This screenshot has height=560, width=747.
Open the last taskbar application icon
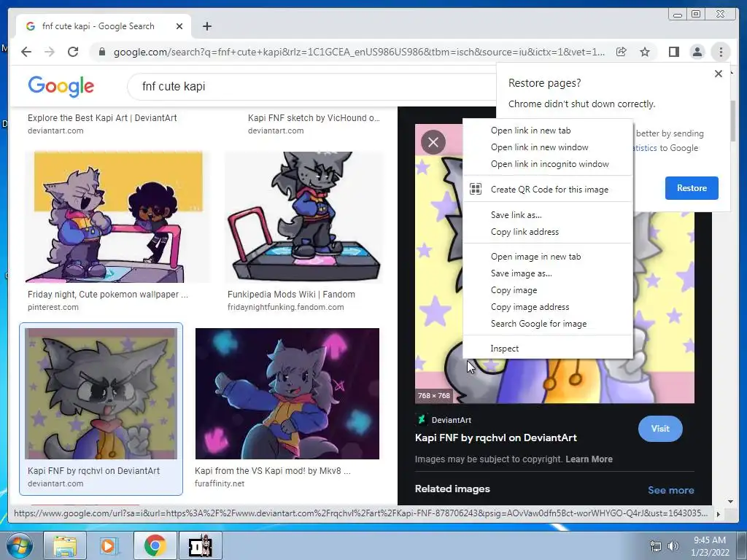[200, 545]
